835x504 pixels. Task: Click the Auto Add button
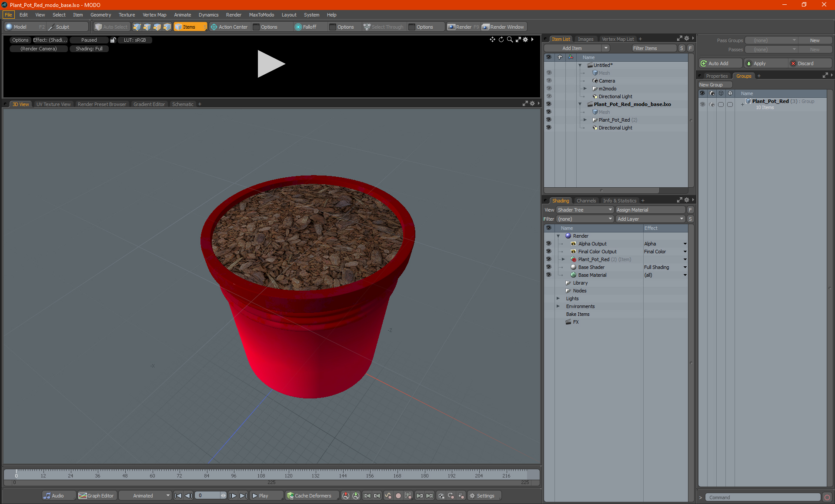tap(718, 63)
